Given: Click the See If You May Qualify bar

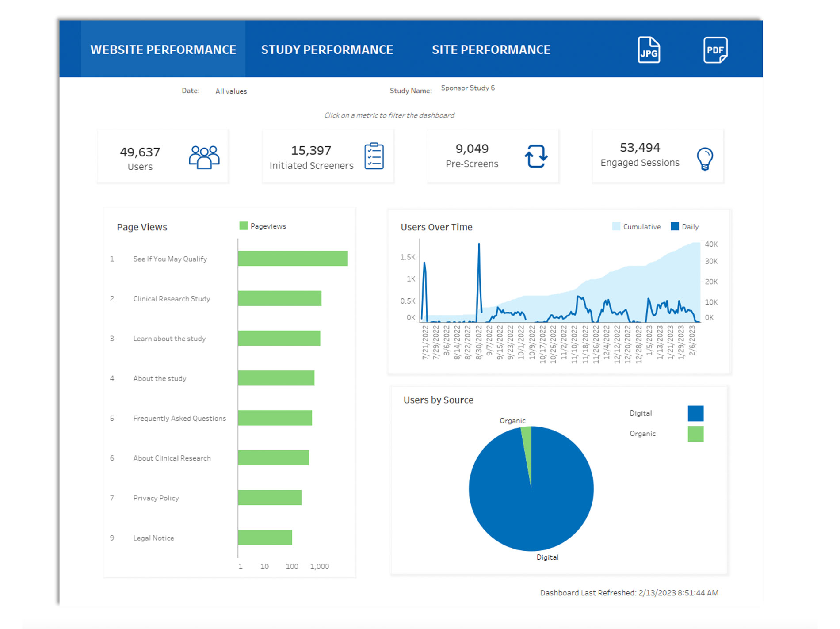Looking at the screenshot, I should pyautogui.click(x=292, y=259).
